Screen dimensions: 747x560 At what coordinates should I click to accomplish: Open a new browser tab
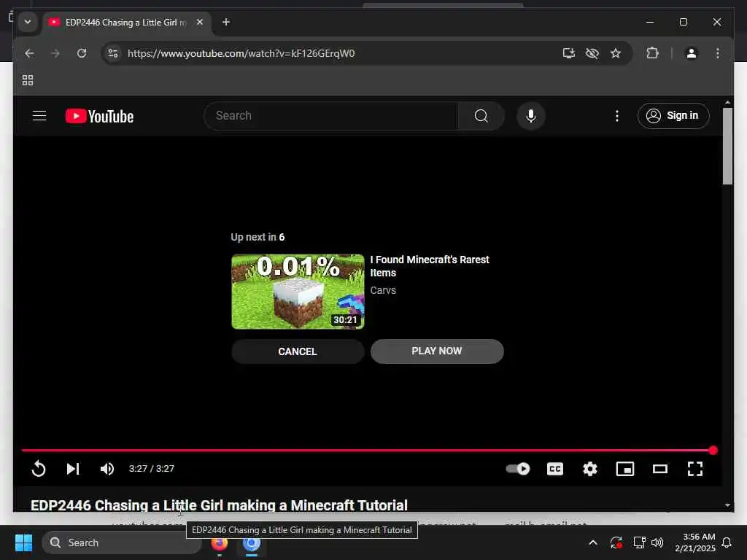click(x=226, y=23)
